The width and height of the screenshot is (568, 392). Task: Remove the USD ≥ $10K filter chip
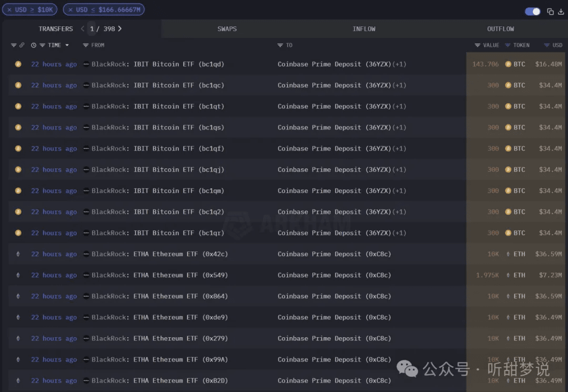pyautogui.click(x=9, y=10)
